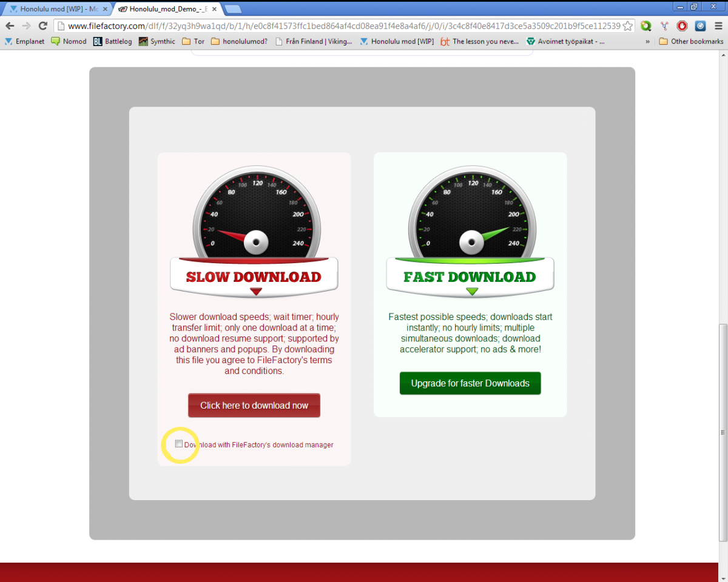728x582 pixels.
Task: Click Upgrade for faster Downloads button
Action: pos(470,383)
